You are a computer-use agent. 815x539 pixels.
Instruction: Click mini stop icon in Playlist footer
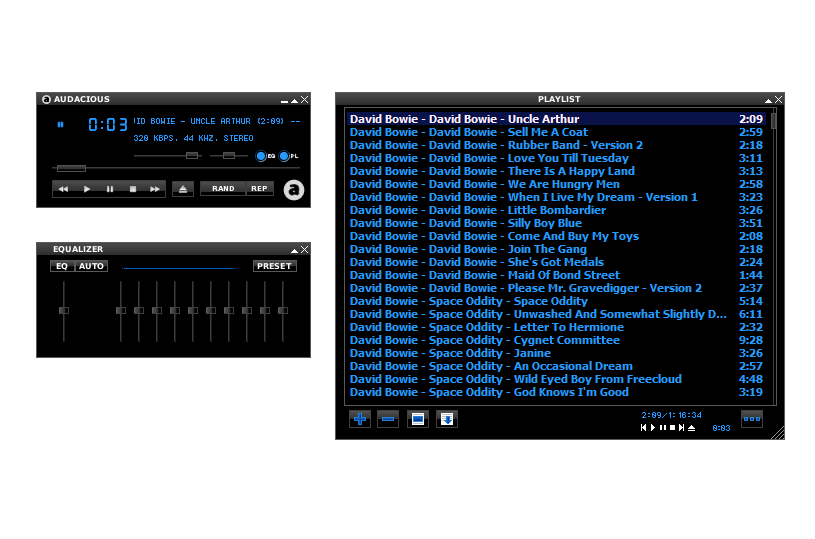point(672,428)
